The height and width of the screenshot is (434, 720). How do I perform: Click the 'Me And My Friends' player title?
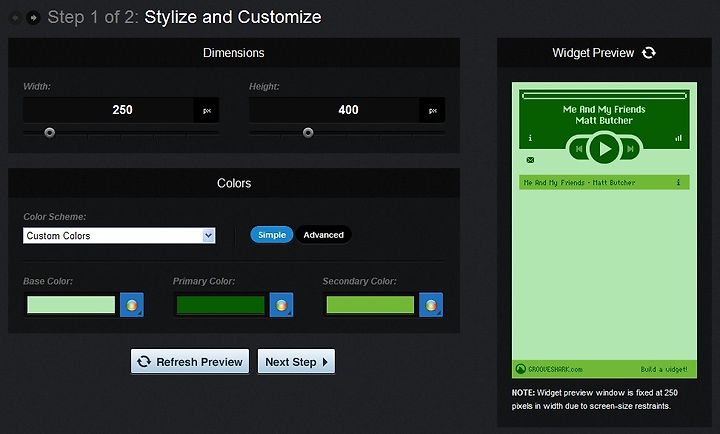click(604, 109)
